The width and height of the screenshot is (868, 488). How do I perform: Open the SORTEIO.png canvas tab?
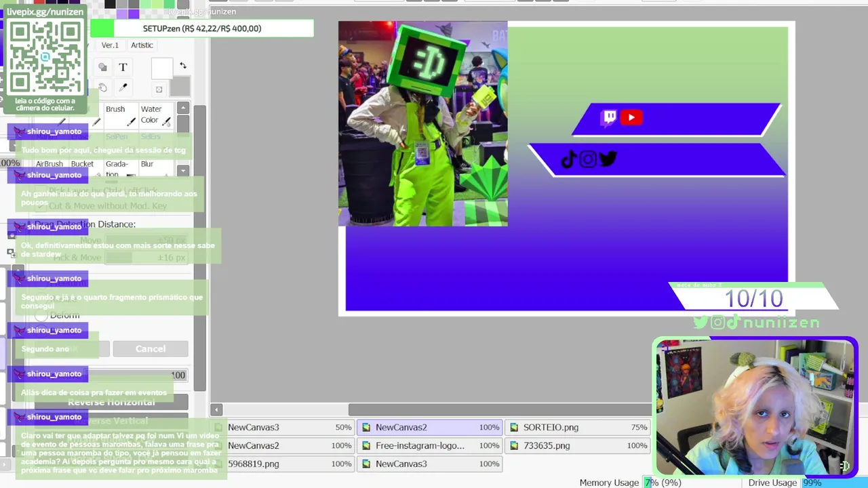pyautogui.click(x=578, y=428)
